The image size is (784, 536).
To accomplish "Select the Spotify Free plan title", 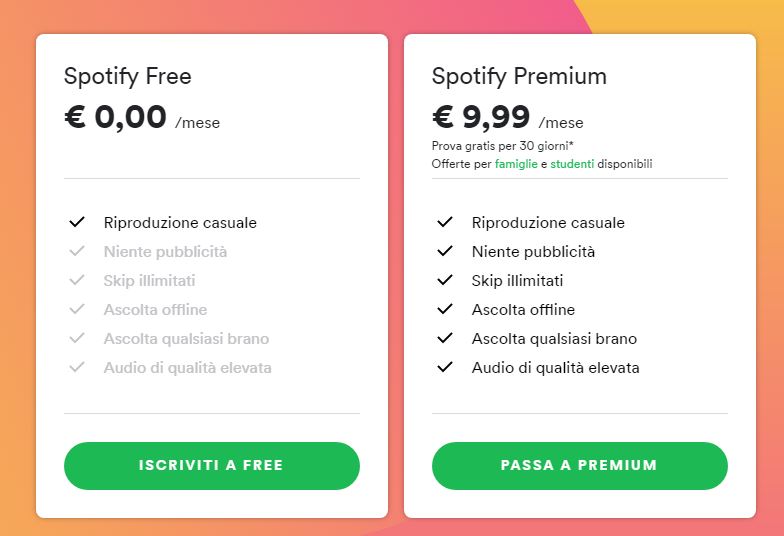I will coord(127,76).
